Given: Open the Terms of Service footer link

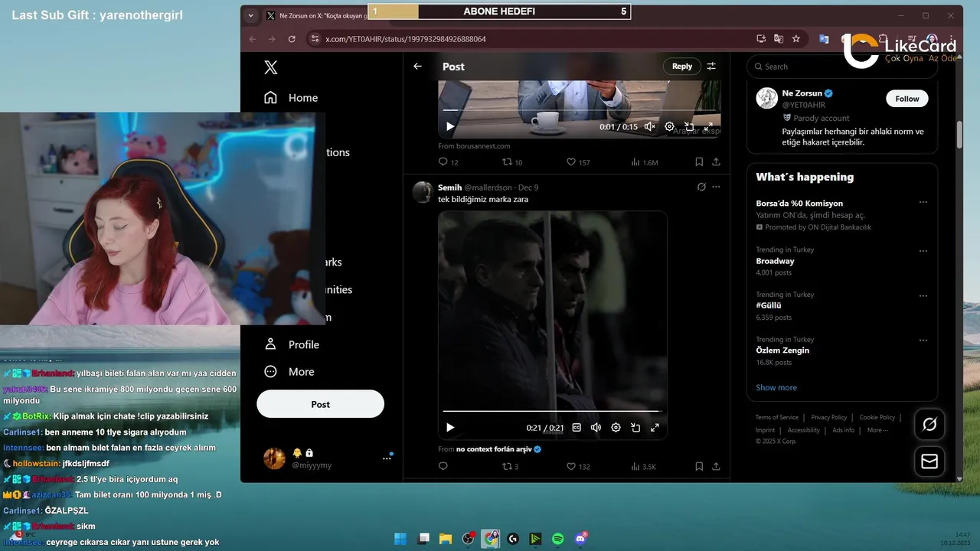Looking at the screenshot, I should tap(776, 417).
